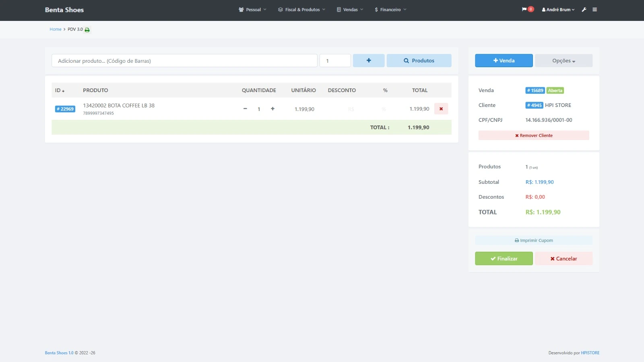Click the green Finalizar button
The height and width of the screenshot is (362, 644).
click(504, 259)
